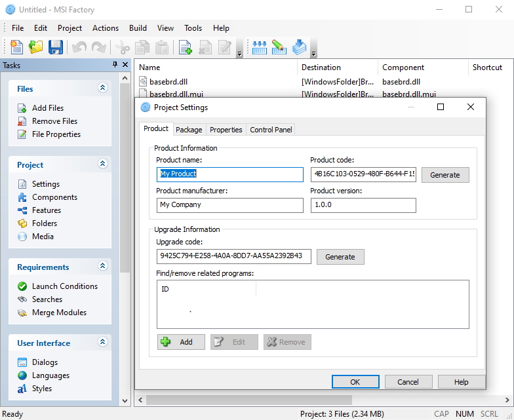Click the Open Project folder icon

[36, 47]
